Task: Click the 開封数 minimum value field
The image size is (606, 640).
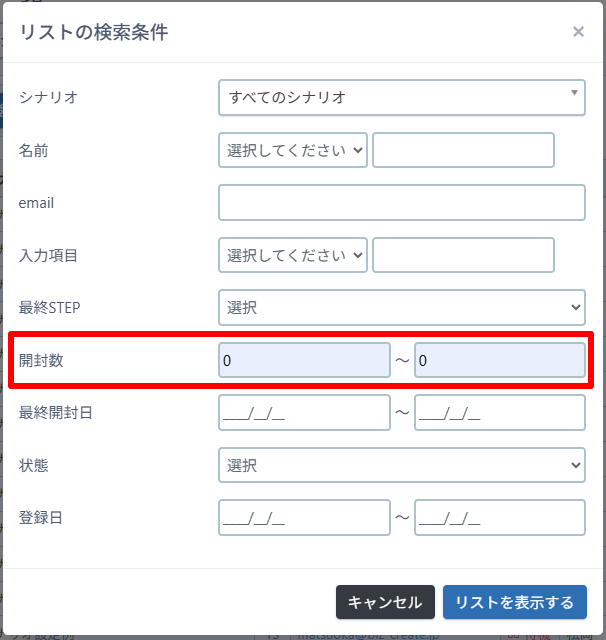Action: (304, 360)
